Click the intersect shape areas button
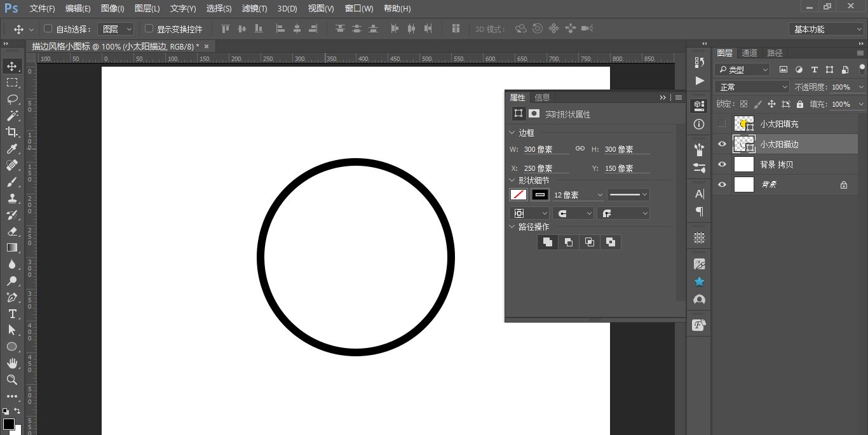This screenshot has width=868, height=435. point(590,242)
